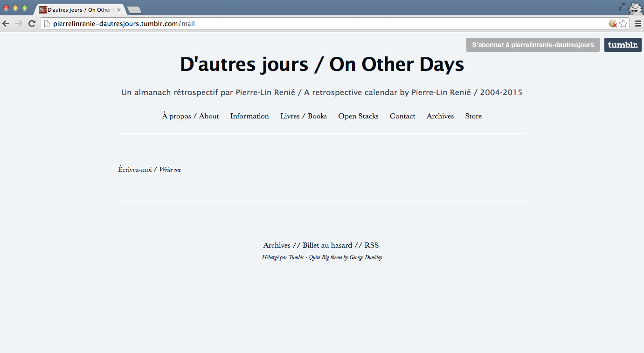Open a new blank tab

134,10
